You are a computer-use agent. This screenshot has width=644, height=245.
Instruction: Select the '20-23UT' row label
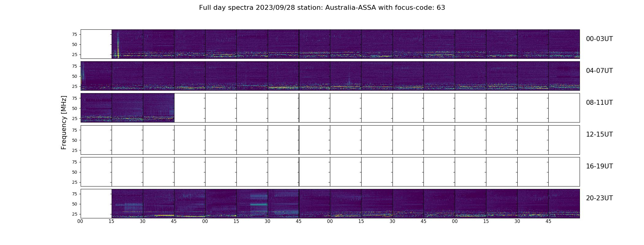pyautogui.click(x=599, y=198)
